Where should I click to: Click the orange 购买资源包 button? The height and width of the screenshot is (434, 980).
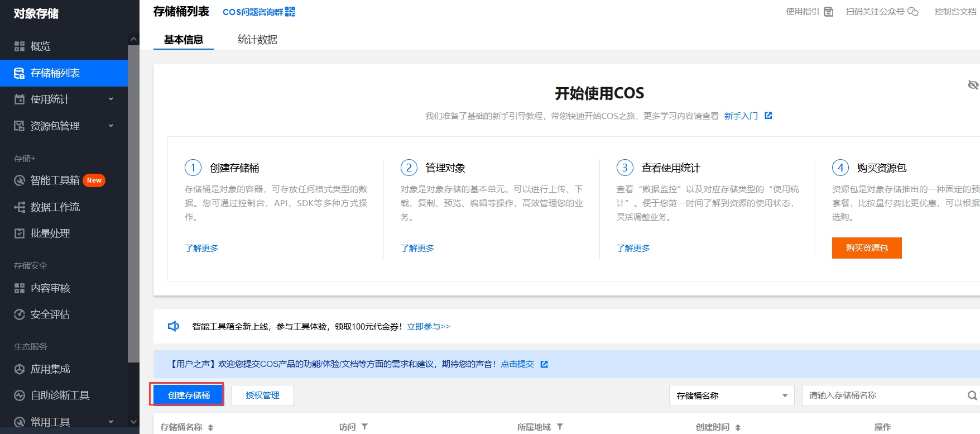pos(867,248)
